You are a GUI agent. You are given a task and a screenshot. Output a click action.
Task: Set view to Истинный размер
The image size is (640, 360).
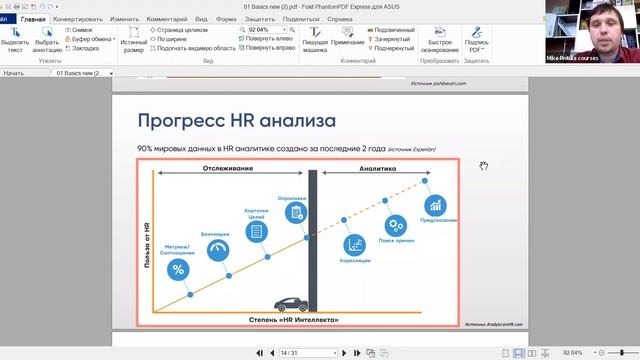[x=134, y=40]
